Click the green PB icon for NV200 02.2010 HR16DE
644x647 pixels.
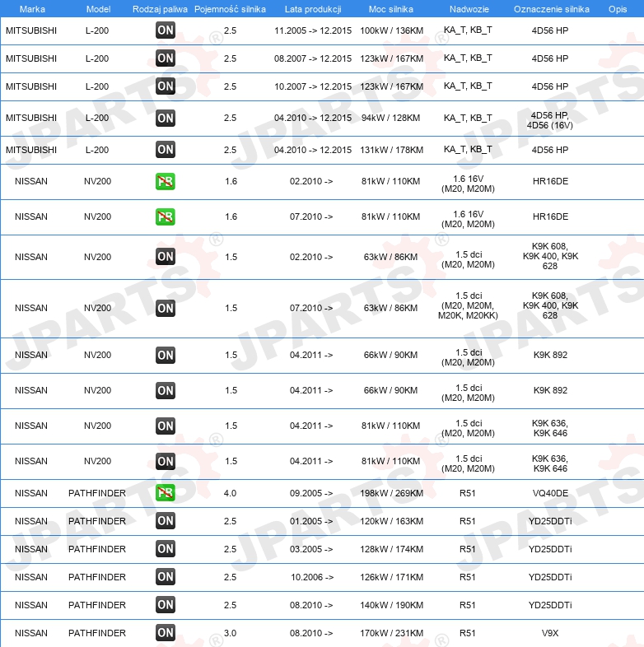(166, 182)
